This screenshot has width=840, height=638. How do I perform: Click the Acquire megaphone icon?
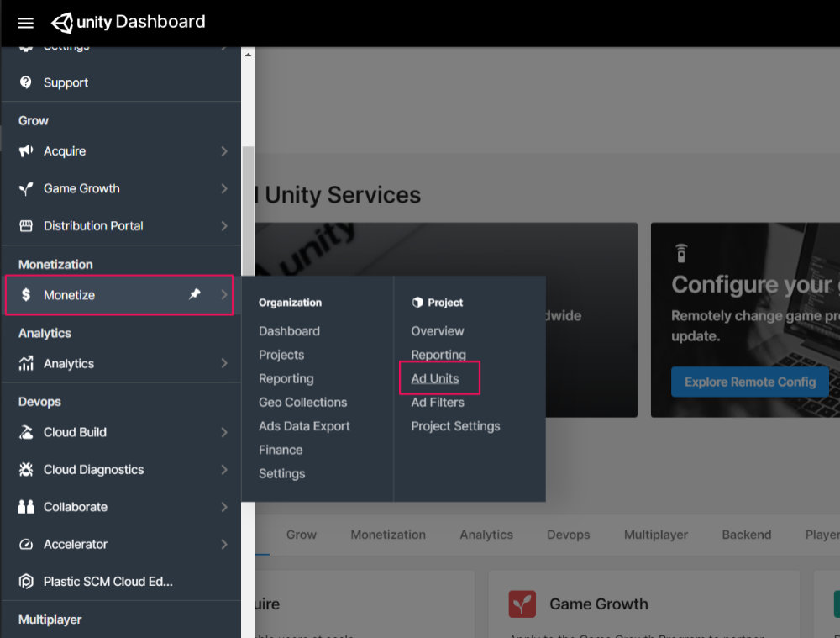[x=26, y=151]
